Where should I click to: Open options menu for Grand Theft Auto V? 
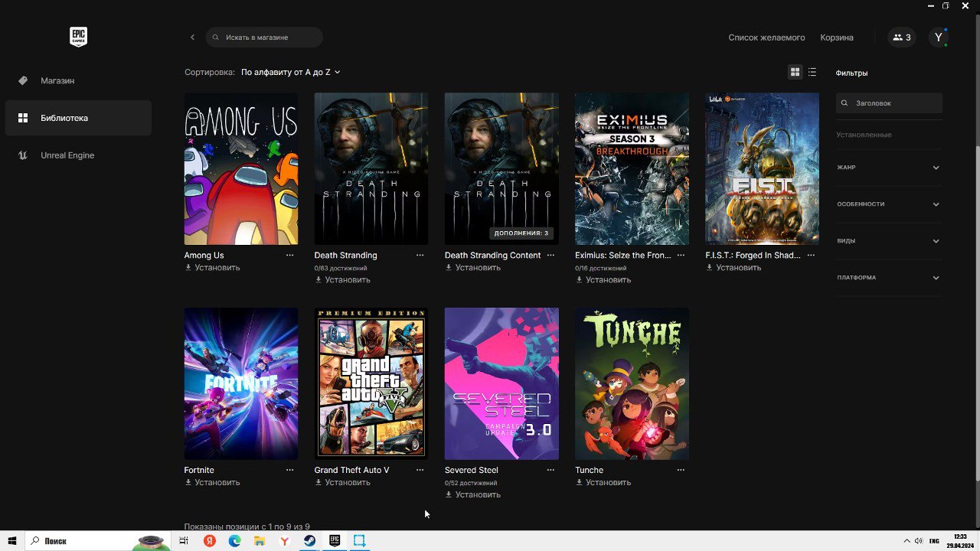pos(420,470)
